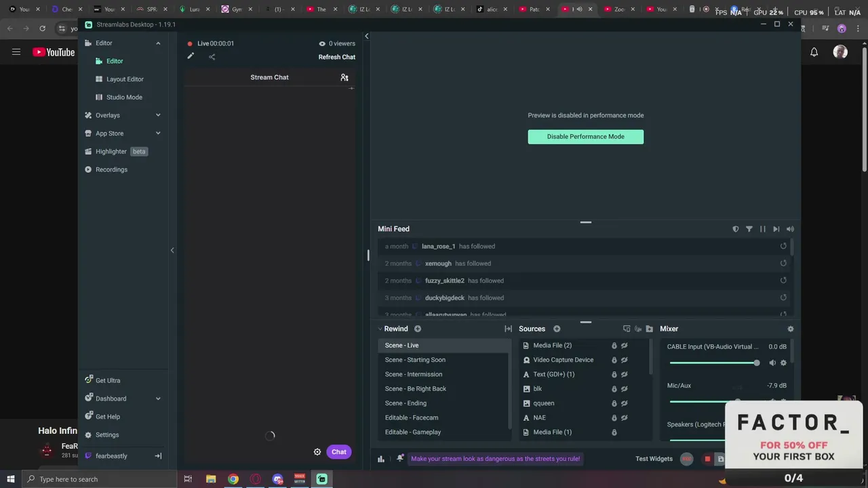868x488 pixels.
Task: Click the add source folder icon
Action: (649, 329)
